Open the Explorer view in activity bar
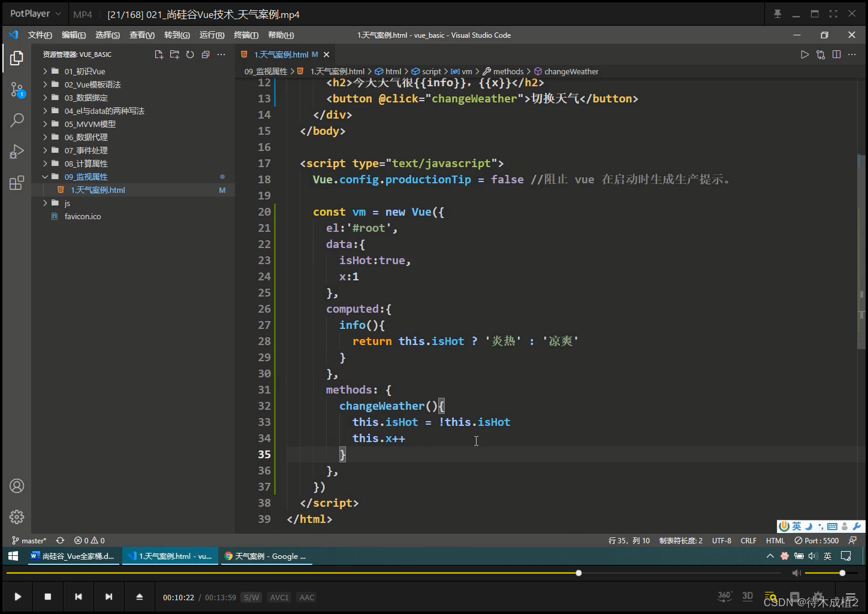This screenshot has width=868, height=614. click(17, 58)
